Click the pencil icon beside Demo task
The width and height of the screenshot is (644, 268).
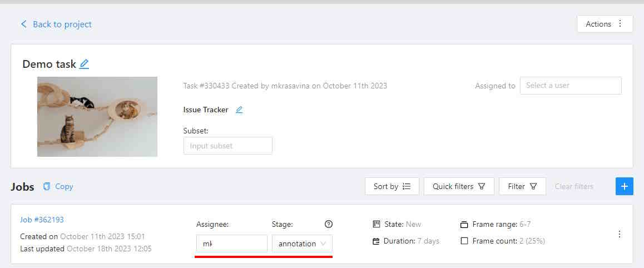[x=84, y=64]
